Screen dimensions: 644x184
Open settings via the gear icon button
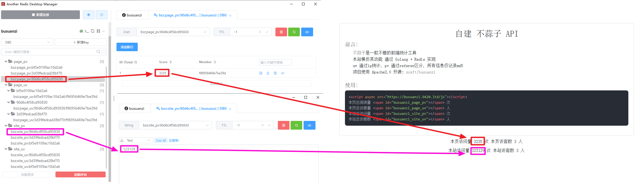coord(89,15)
